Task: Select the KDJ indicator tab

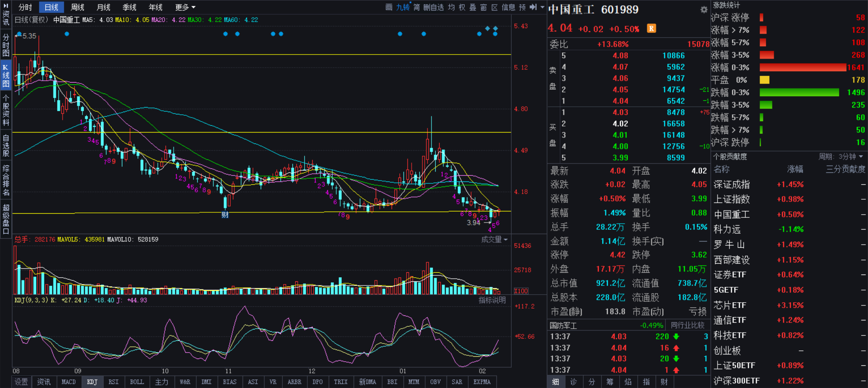Action: coord(92,382)
